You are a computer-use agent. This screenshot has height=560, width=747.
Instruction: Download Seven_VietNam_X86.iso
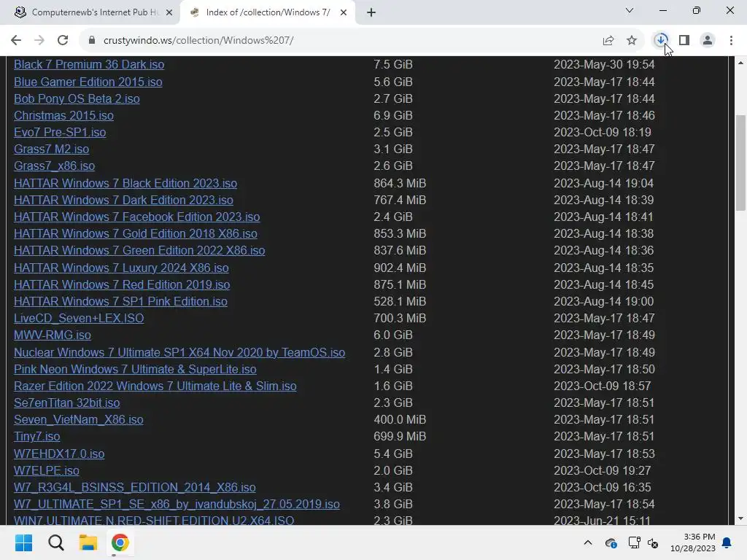pyautogui.click(x=79, y=419)
